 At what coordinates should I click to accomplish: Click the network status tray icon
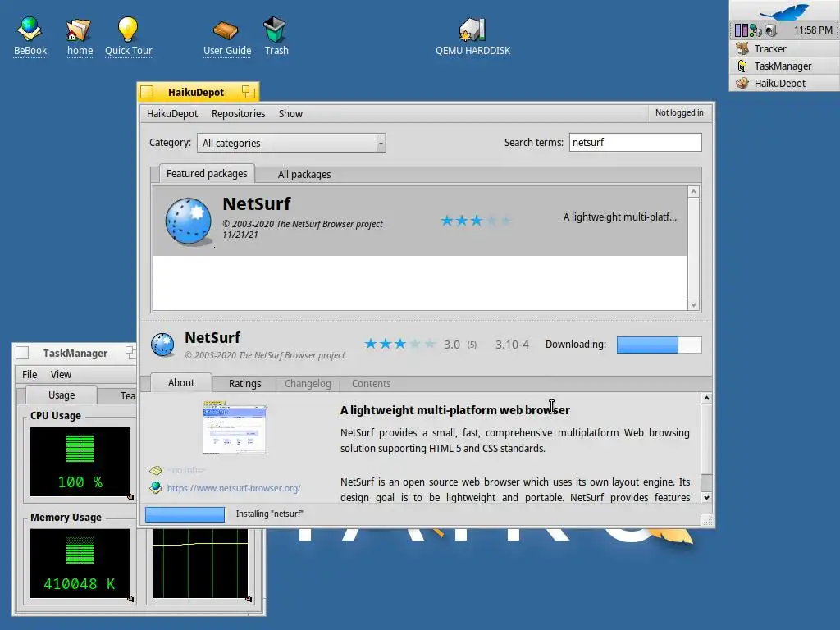click(x=756, y=30)
